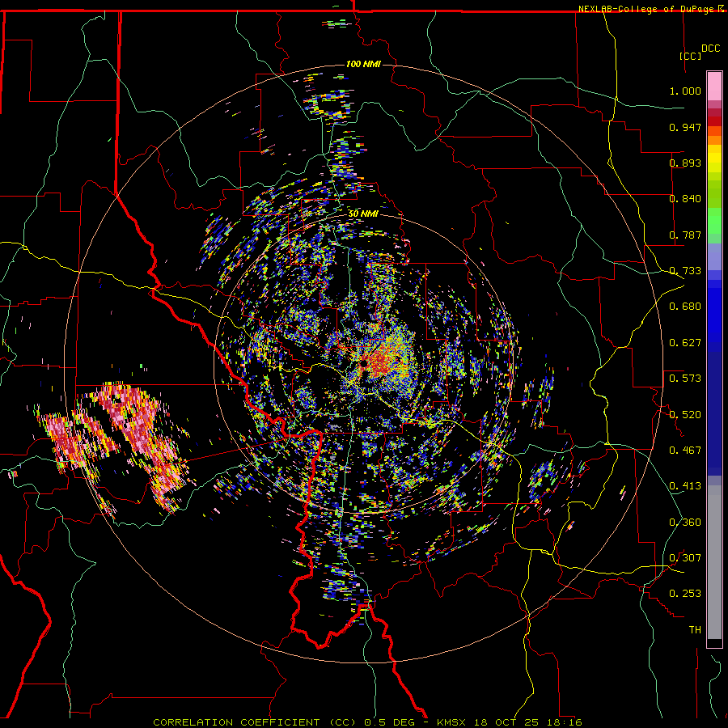This screenshot has height=728, width=728.
Task: Click the 1.000 color scale value
Action: coord(685,91)
